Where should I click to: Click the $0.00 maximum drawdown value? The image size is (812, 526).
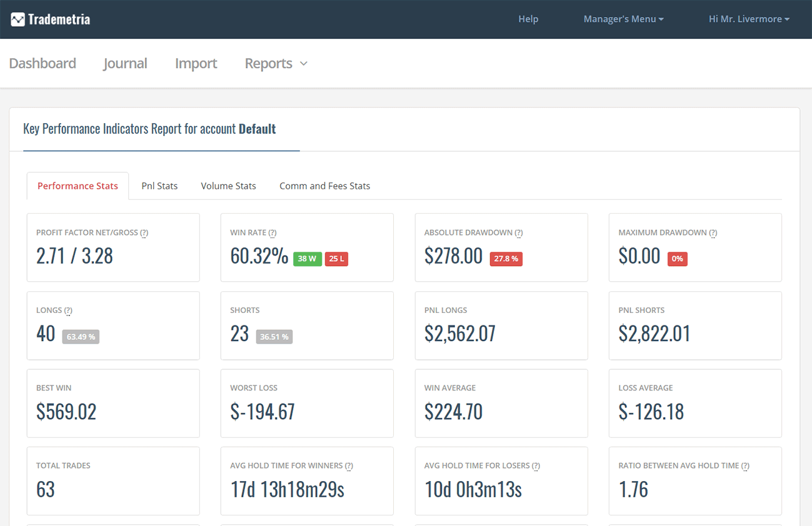tap(639, 256)
